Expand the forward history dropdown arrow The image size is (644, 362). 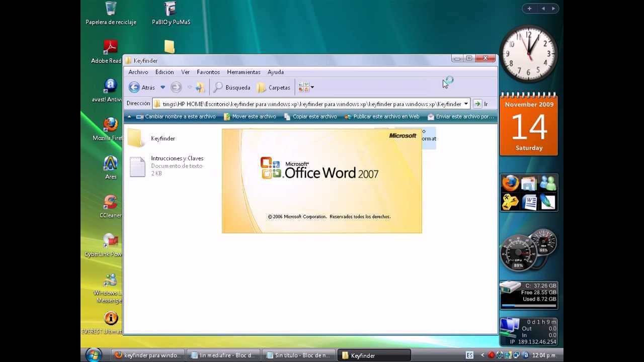coord(190,87)
